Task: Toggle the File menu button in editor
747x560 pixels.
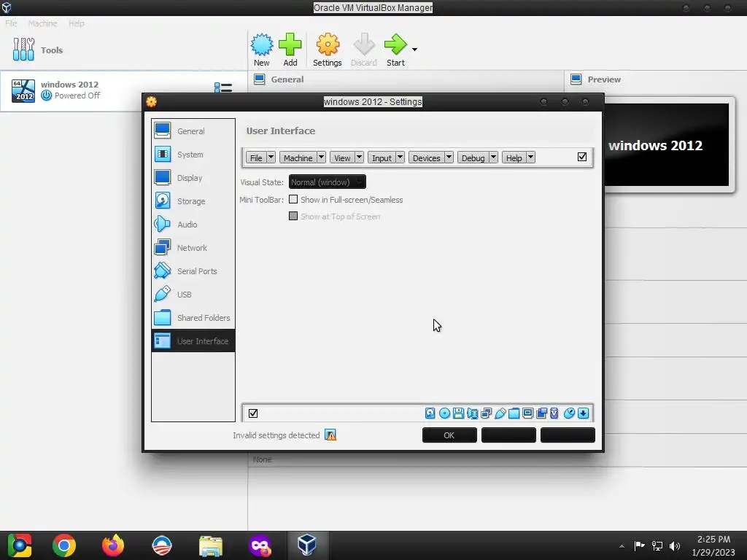Action: (x=256, y=157)
